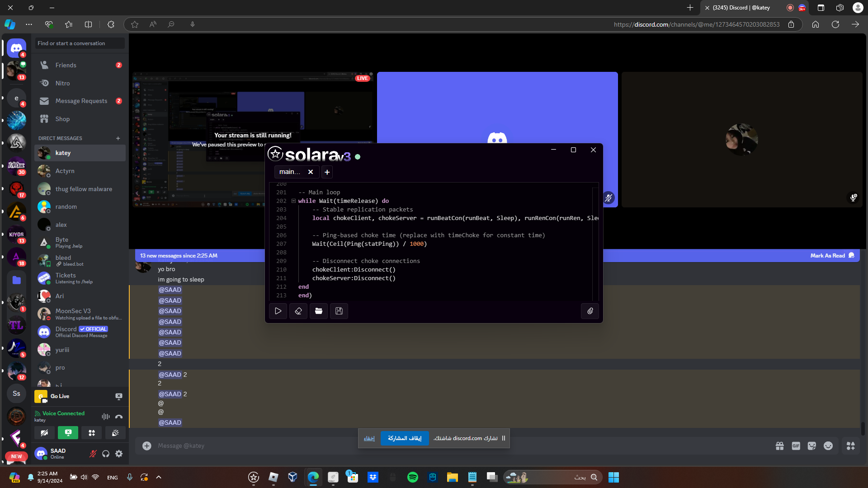The width and height of the screenshot is (868, 488).
Task: Open Official Discord messages DM
Action: pos(80,332)
